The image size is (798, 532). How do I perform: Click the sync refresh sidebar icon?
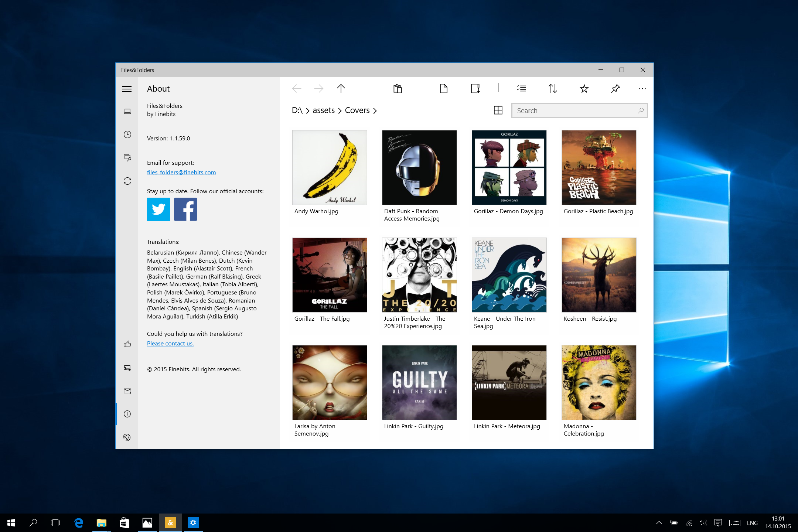click(127, 181)
